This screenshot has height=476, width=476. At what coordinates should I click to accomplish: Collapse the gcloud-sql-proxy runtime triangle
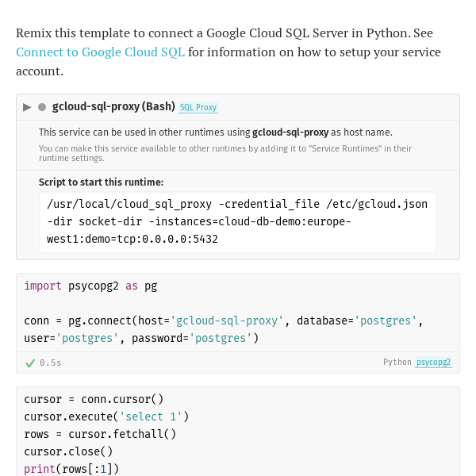(27, 107)
